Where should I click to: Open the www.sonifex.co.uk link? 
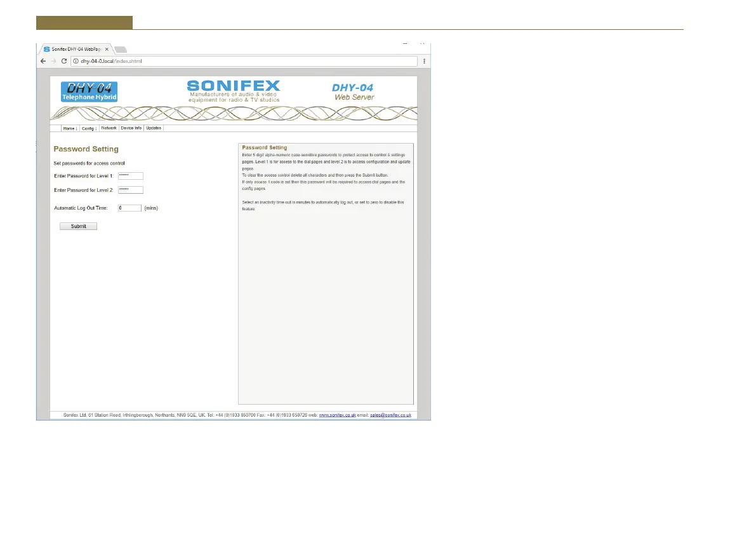point(336,415)
